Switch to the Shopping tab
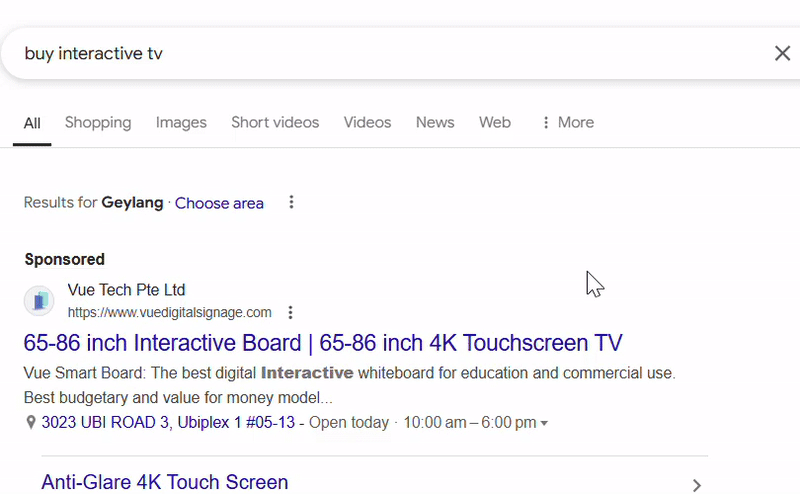Screen dimensions: 800x494 [98, 123]
